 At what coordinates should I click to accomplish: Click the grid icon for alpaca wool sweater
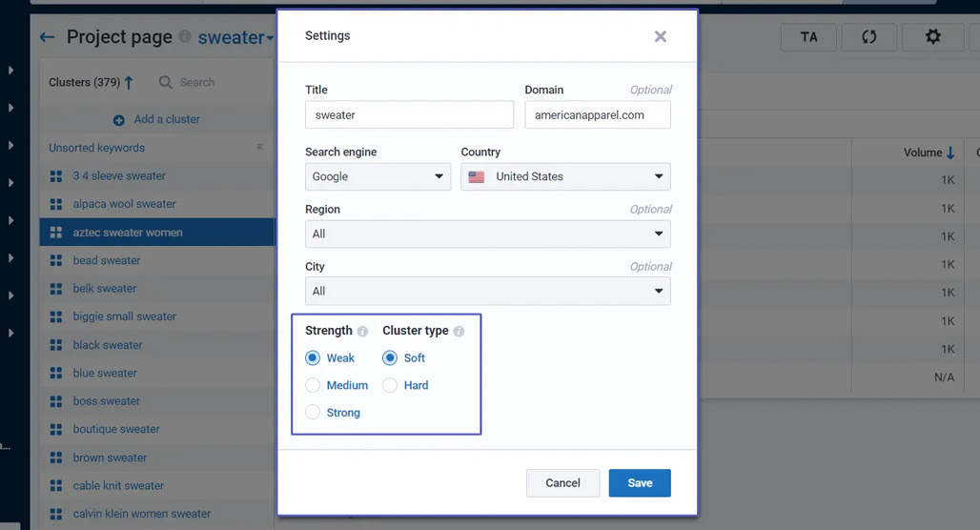point(55,204)
